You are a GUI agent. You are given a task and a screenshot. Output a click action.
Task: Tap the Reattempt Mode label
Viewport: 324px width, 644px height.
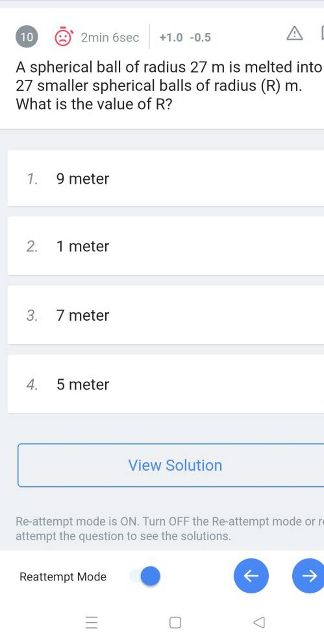(63, 577)
